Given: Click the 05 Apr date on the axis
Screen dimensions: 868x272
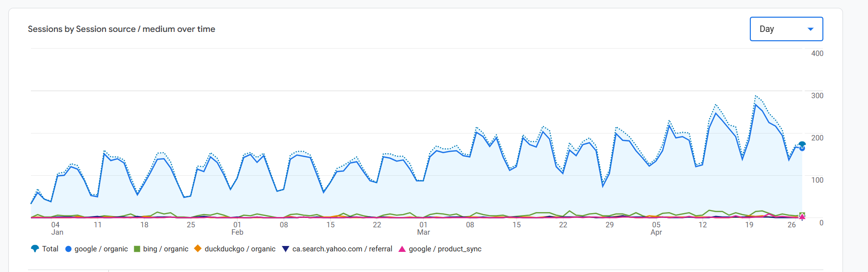Looking at the screenshot, I should (656, 228).
